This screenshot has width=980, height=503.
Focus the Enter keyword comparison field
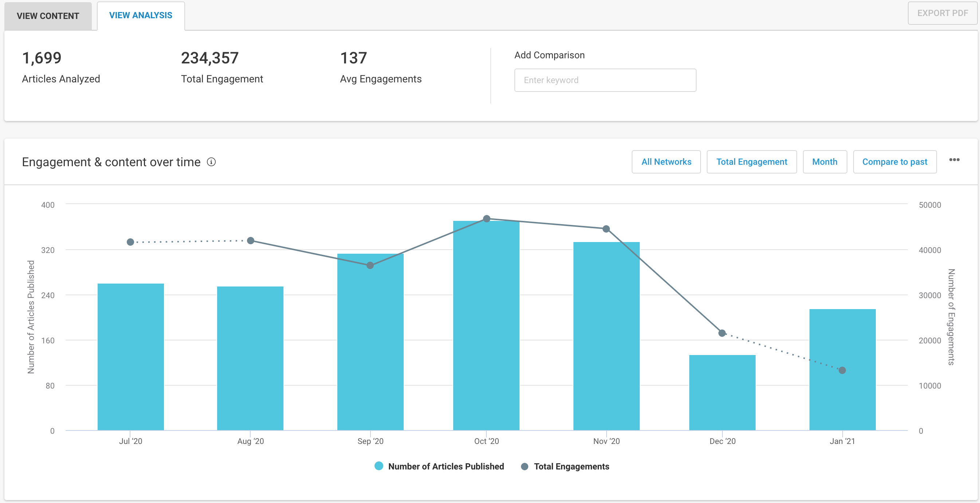[x=605, y=80]
